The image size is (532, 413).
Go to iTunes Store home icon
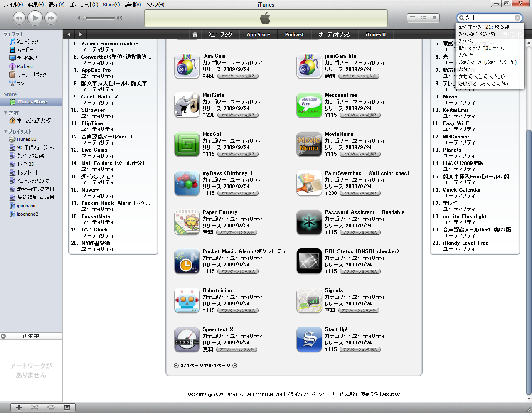[195, 34]
